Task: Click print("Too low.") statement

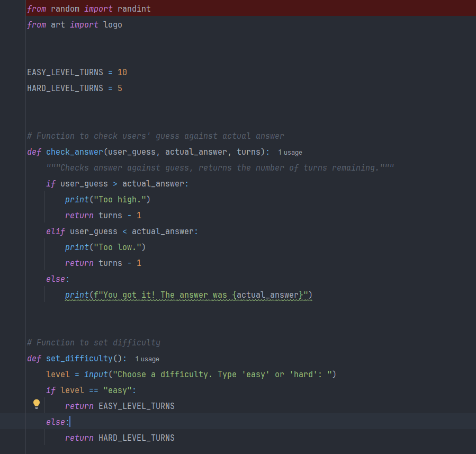Action: tap(105, 247)
